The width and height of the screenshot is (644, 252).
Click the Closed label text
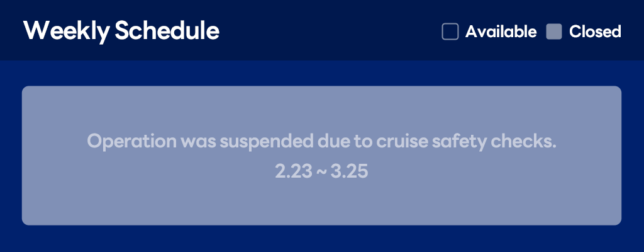(x=595, y=31)
